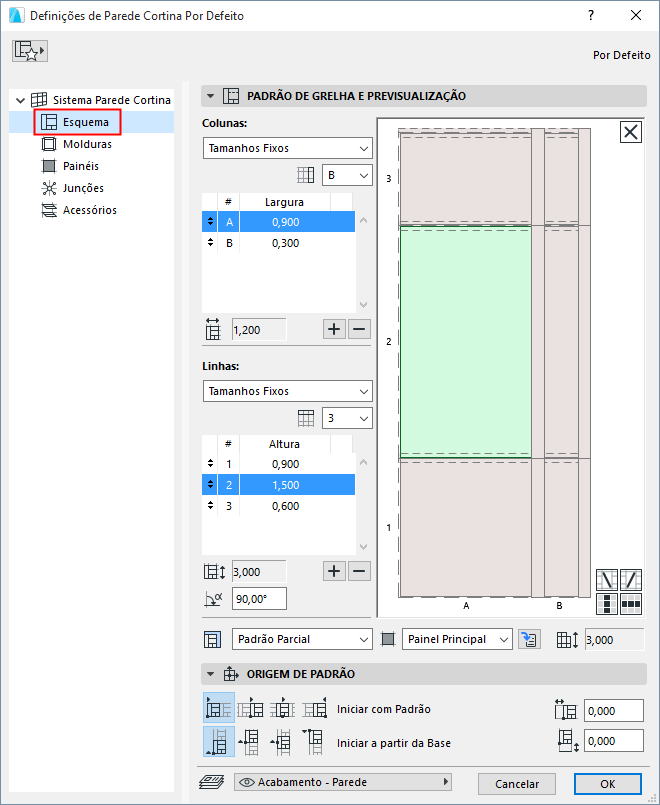The image size is (660, 805).
Task: Select the horizontal frame pattern icon
Action: click(631, 604)
